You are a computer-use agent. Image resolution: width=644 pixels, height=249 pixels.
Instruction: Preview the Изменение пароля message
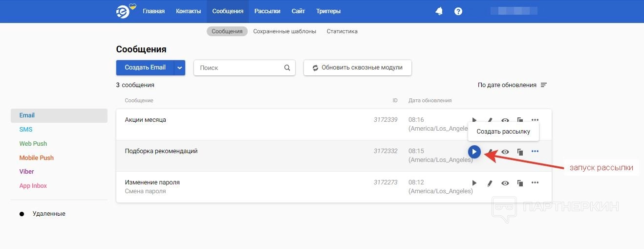505,183
